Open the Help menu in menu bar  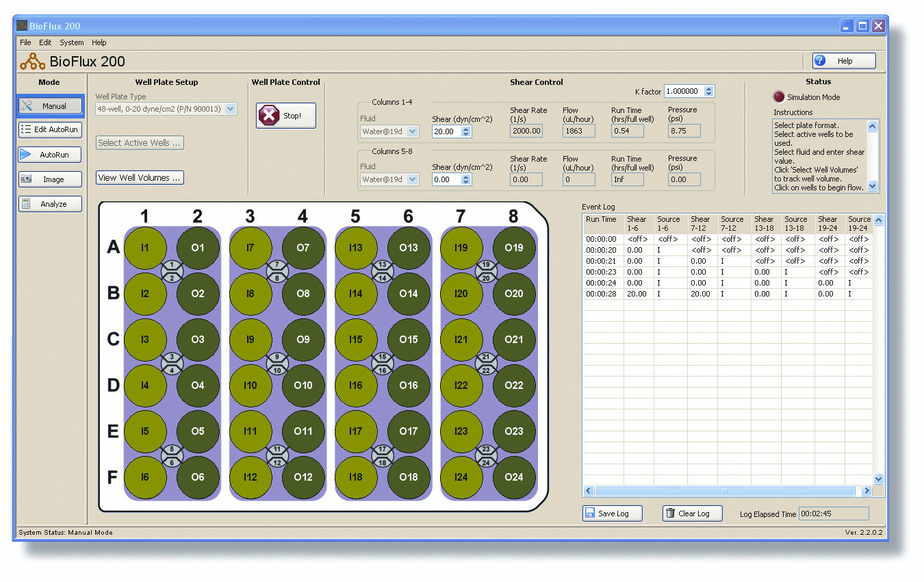click(99, 42)
